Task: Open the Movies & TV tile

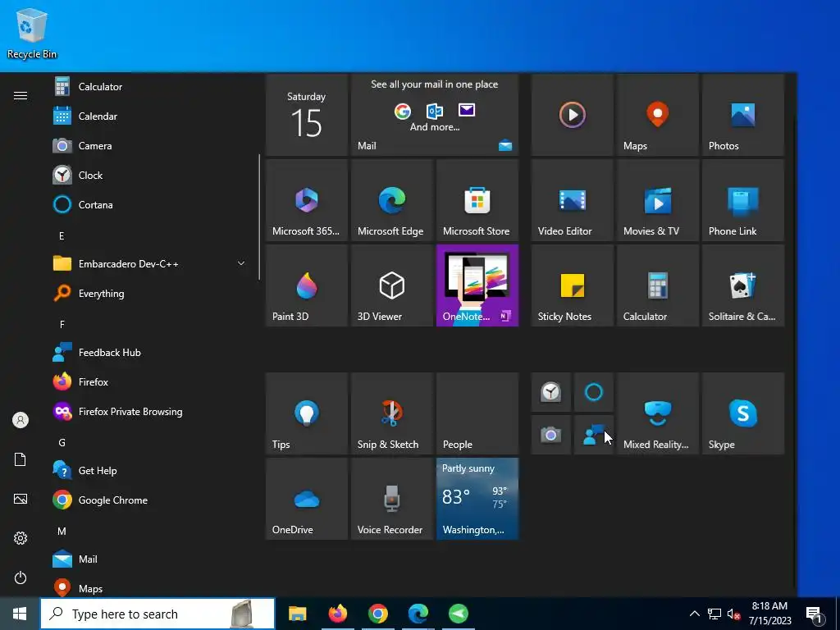Action: tap(658, 200)
